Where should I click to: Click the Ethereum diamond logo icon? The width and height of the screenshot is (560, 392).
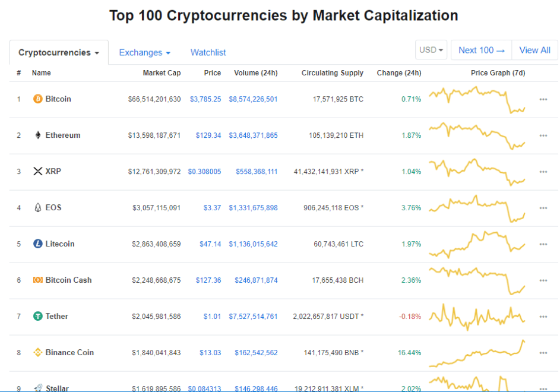pos(37,135)
